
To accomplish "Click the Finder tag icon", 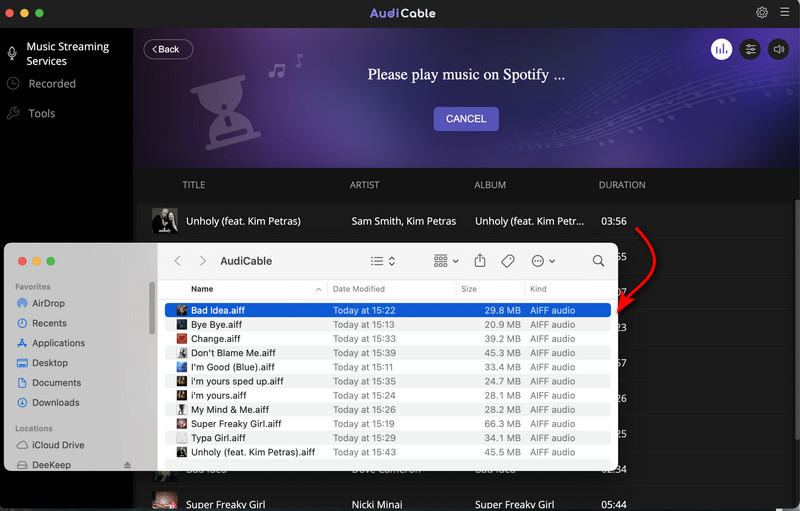I will pyautogui.click(x=508, y=261).
